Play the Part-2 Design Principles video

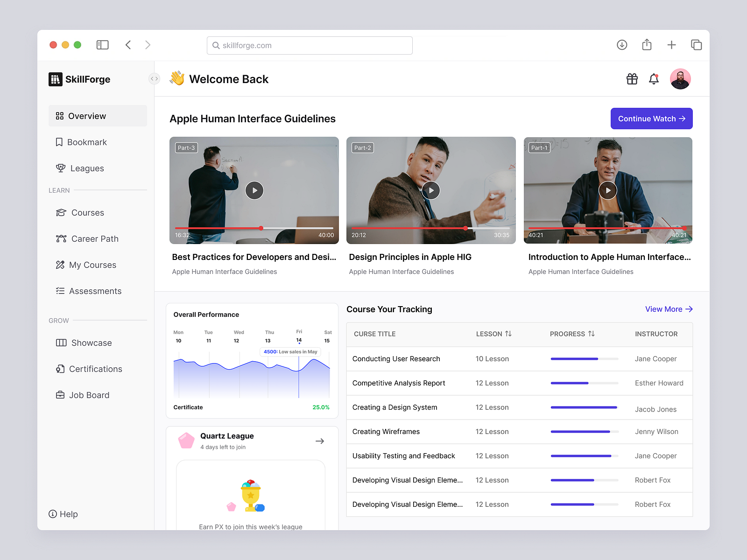pyautogui.click(x=430, y=190)
